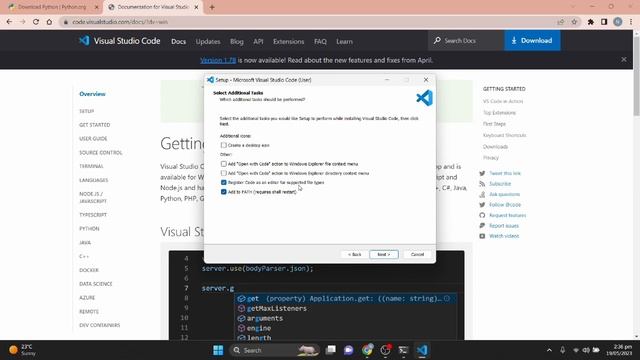
Task: Expand the SETUP sidebar section
Action: point(87,111)
